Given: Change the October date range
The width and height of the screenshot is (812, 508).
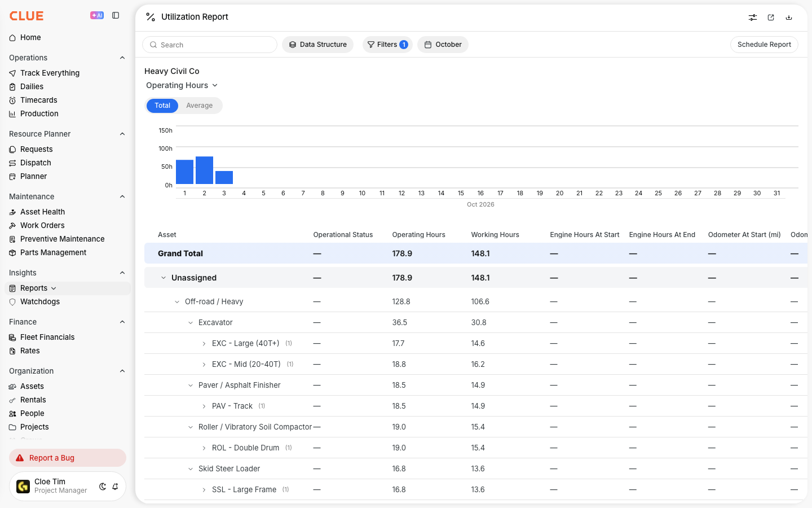Looking at the screenshot, I should pyautogui.click(x=443, y=45).
